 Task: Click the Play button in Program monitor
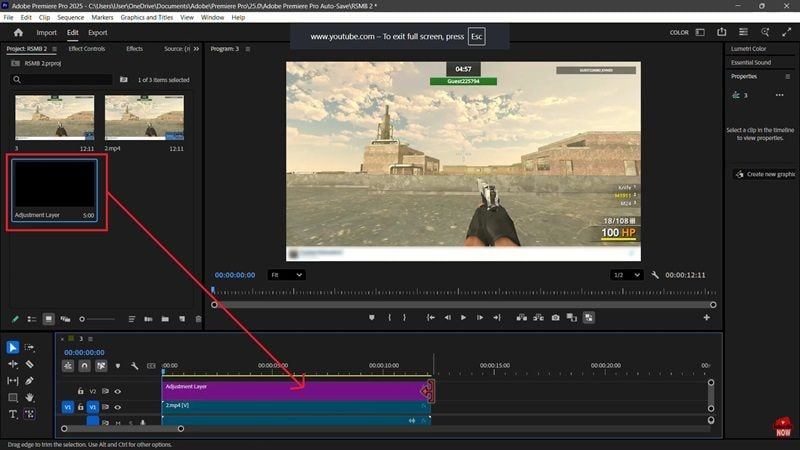(x=463, y=317)
